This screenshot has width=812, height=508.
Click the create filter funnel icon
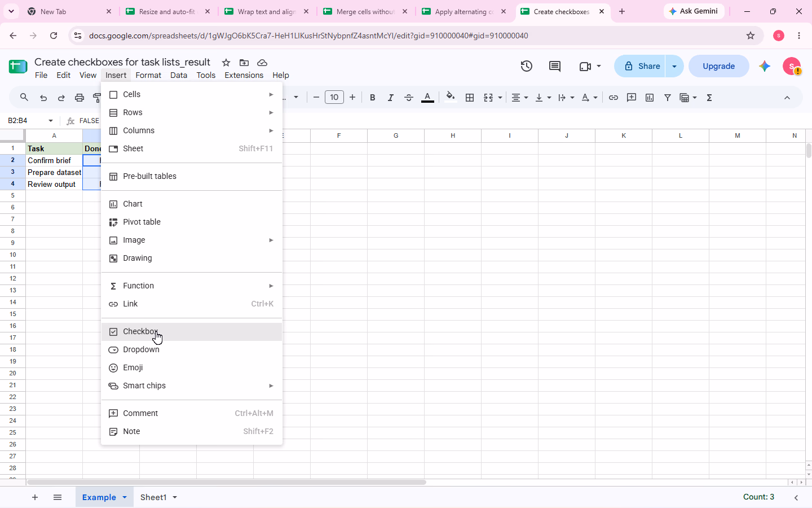(x=668, y=98)
